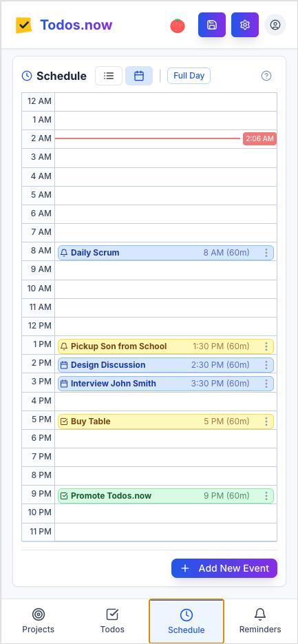Check the Buy Table todo checkbox icon

[x=64, y=422]
